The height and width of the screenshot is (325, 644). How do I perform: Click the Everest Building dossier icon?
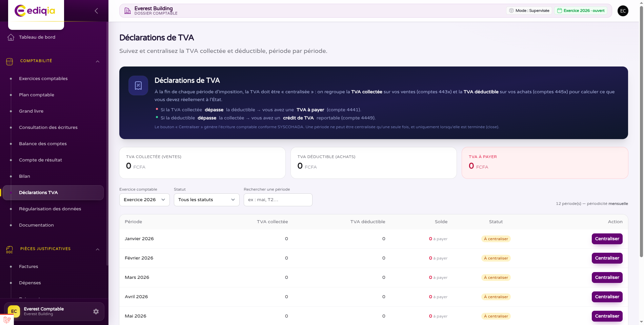tap(127, 11)
